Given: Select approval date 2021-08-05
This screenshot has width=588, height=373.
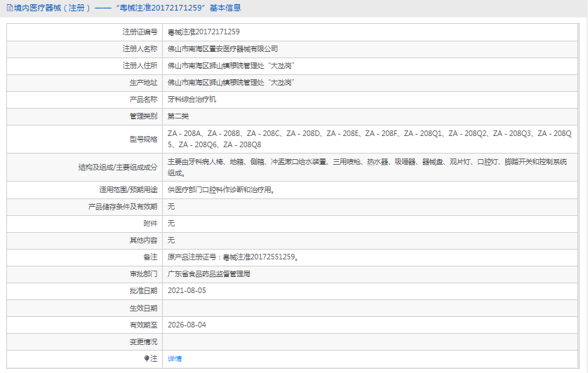Looking at the screenshot, I should point(187,291).
